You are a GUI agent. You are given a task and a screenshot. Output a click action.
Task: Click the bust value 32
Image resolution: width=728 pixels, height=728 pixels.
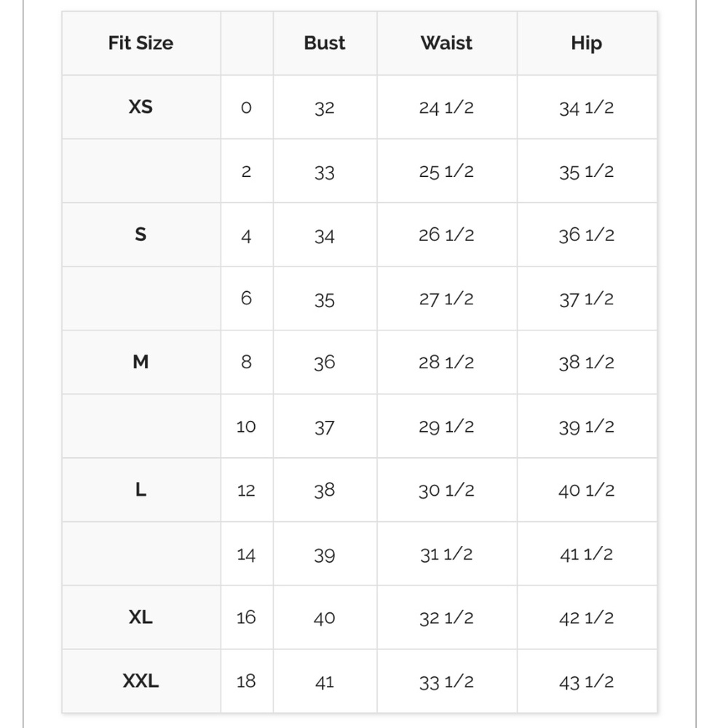[x=325, y=108]
